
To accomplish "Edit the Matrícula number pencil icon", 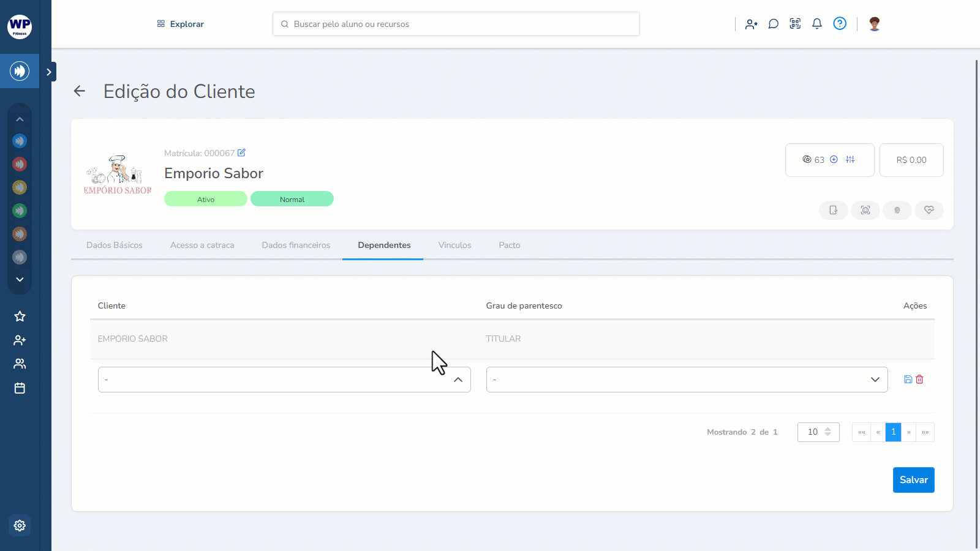I will (x=241, y=153).
